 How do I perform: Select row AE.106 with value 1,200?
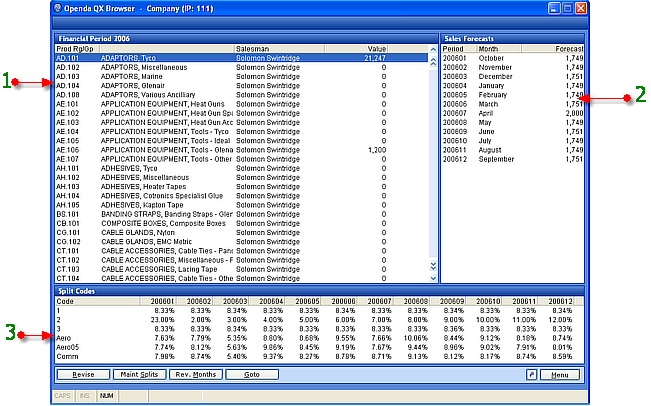[242, 150]
